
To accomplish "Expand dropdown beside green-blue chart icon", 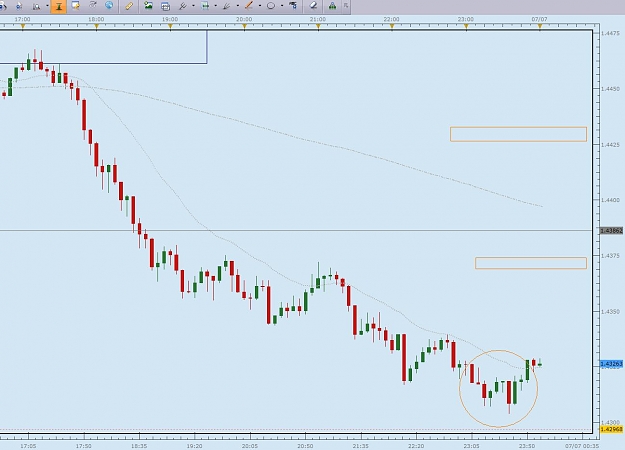I will tap(216, 6).
